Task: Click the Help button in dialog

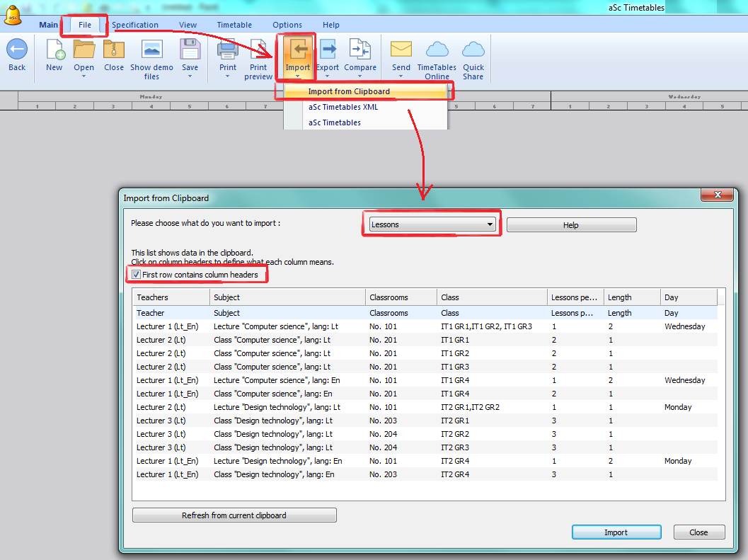Action: (x=572, y=225)
